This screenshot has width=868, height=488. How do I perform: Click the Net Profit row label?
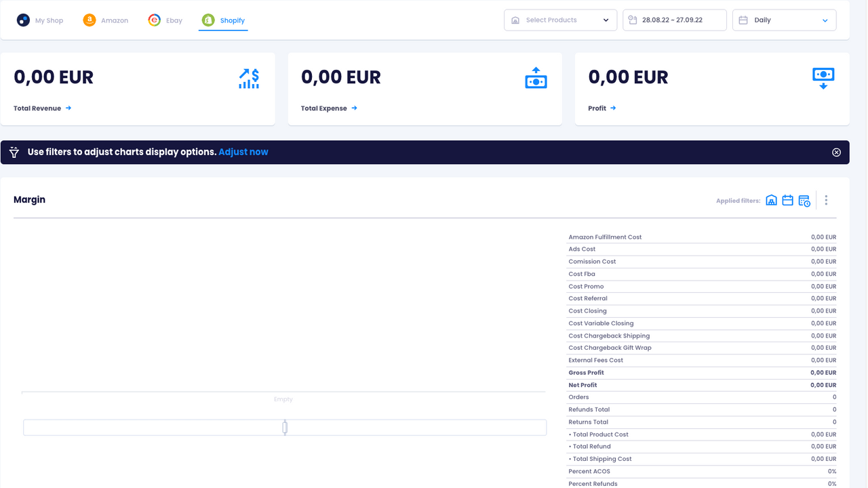tap(583, 385)
